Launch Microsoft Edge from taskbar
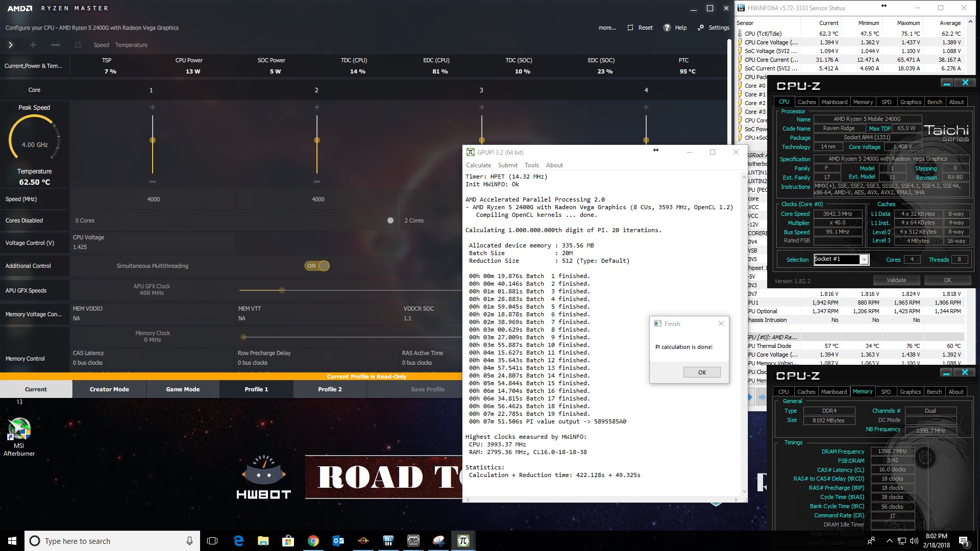Viewport: 980px width, 551px height. (238, 541)
